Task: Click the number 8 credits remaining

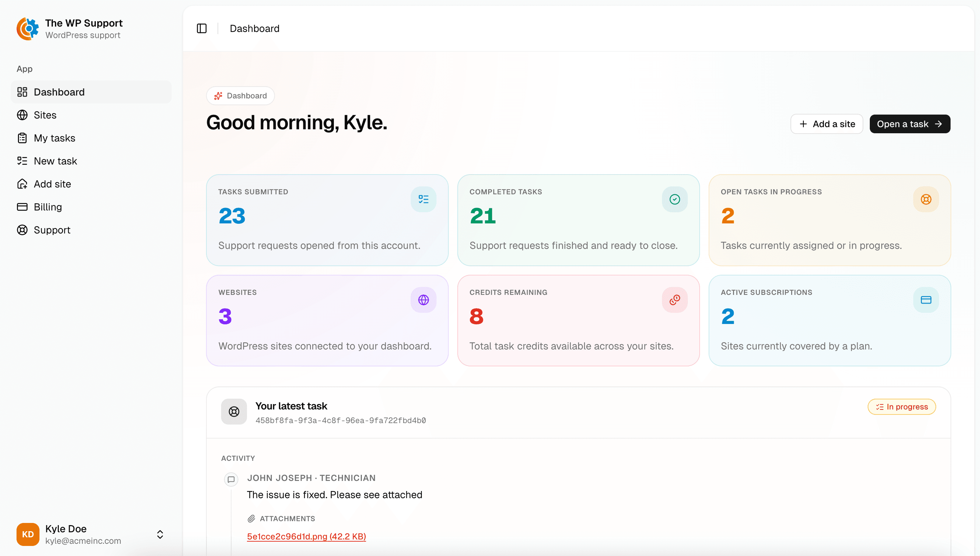Action: (x=476, y=316)
